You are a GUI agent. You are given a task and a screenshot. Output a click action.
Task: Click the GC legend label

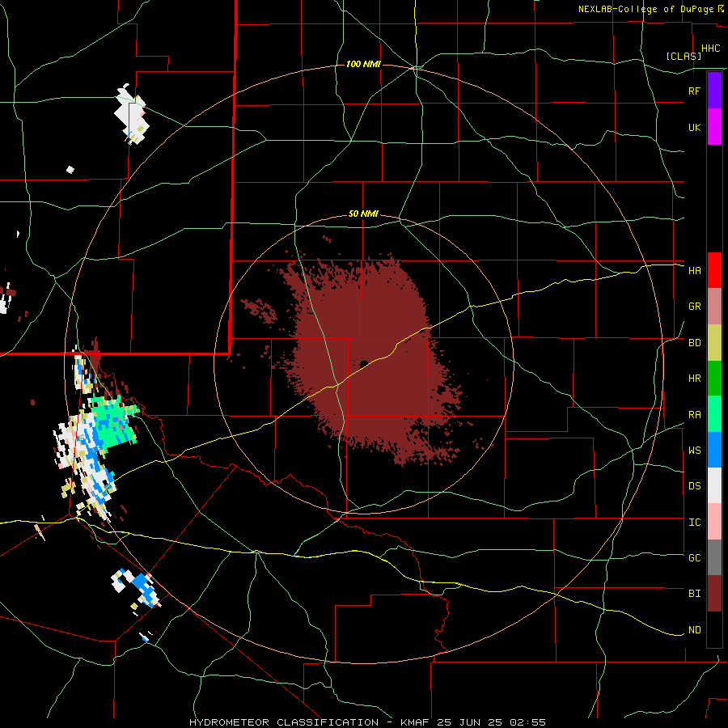695,558
